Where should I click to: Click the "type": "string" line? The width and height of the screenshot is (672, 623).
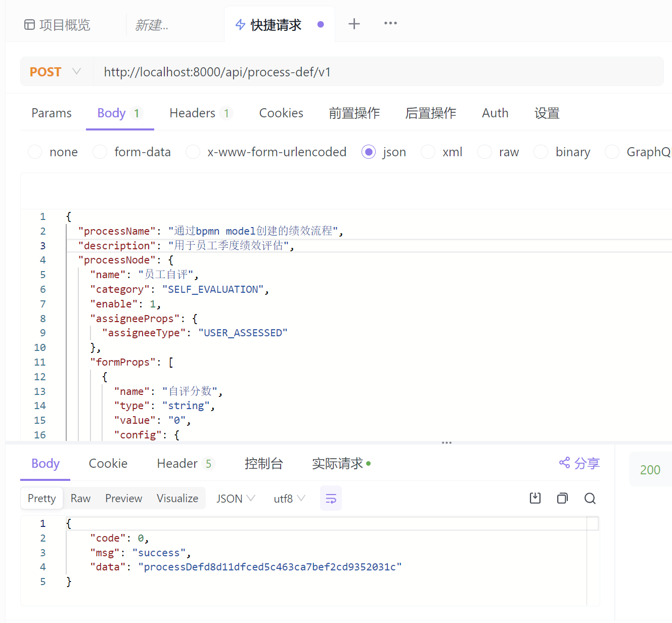164,406
